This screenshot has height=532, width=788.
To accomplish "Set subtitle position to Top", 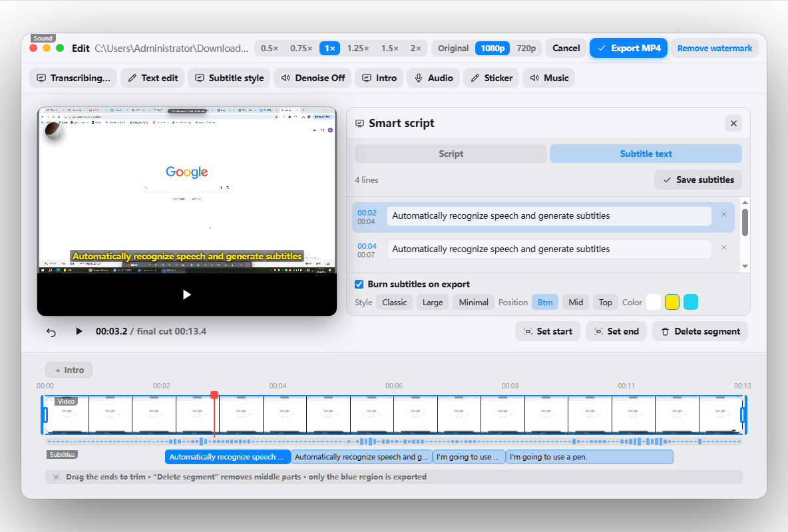I will 605,303.
